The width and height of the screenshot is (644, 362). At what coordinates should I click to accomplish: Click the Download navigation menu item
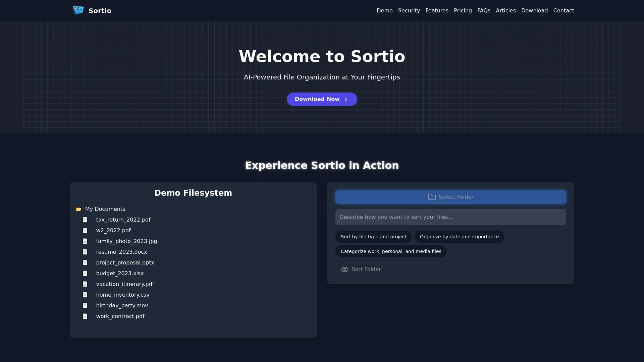click(534, 10)
